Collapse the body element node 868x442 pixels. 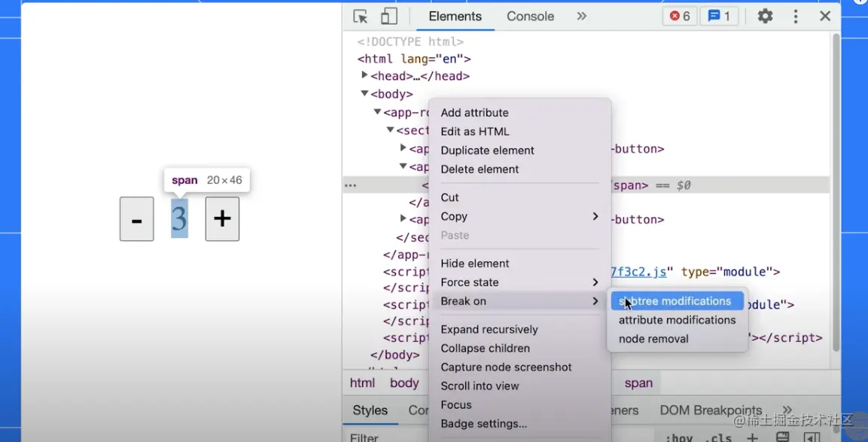coord(364,93)
